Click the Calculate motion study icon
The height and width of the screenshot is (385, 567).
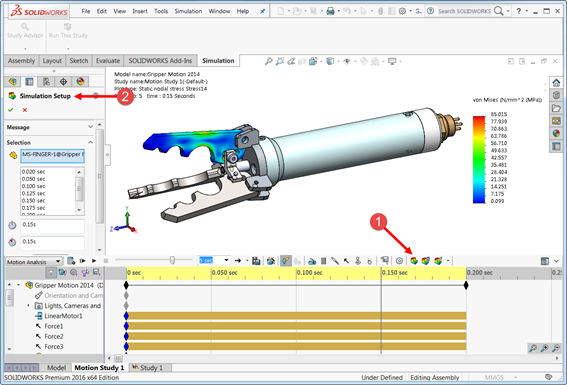pos(71,261)
